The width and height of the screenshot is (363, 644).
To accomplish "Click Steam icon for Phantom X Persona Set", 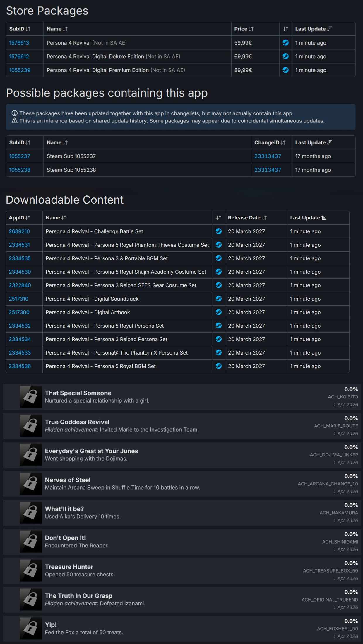I will 219,352.
